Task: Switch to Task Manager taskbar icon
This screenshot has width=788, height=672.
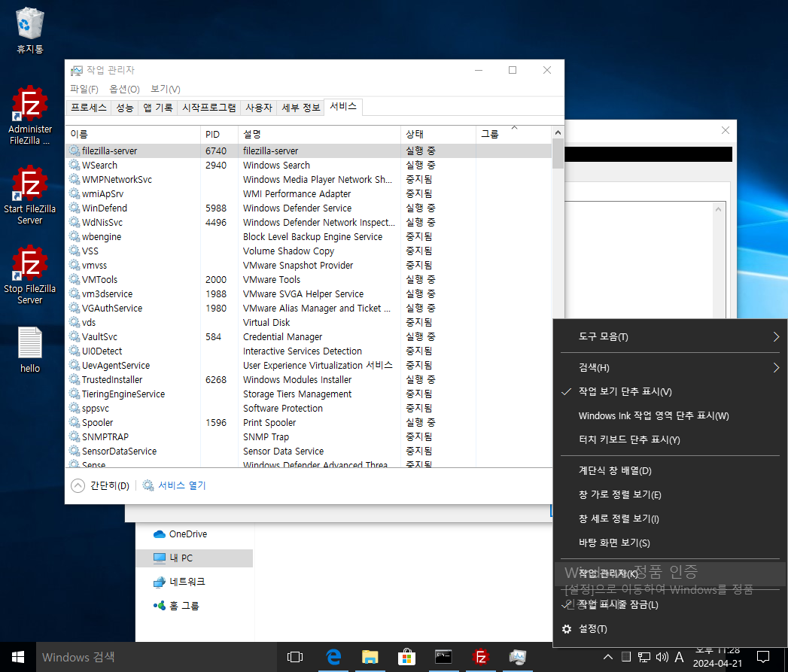Action: [x=518, y=657]
